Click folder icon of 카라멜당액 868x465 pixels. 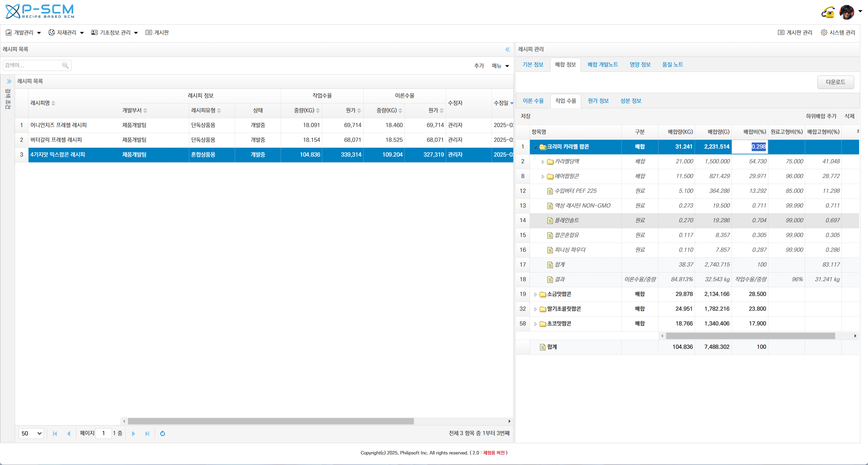[550, 162]
